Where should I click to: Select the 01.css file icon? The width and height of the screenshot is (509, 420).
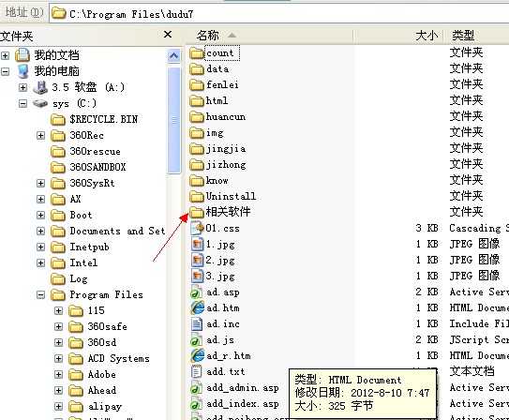point(197,228)
